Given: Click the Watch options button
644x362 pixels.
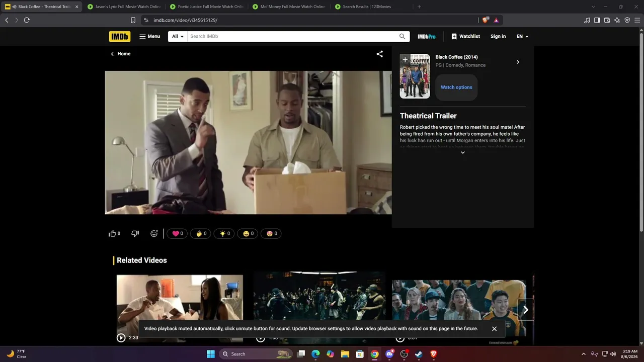Looking at the screenshot, I should click(456, 87).
